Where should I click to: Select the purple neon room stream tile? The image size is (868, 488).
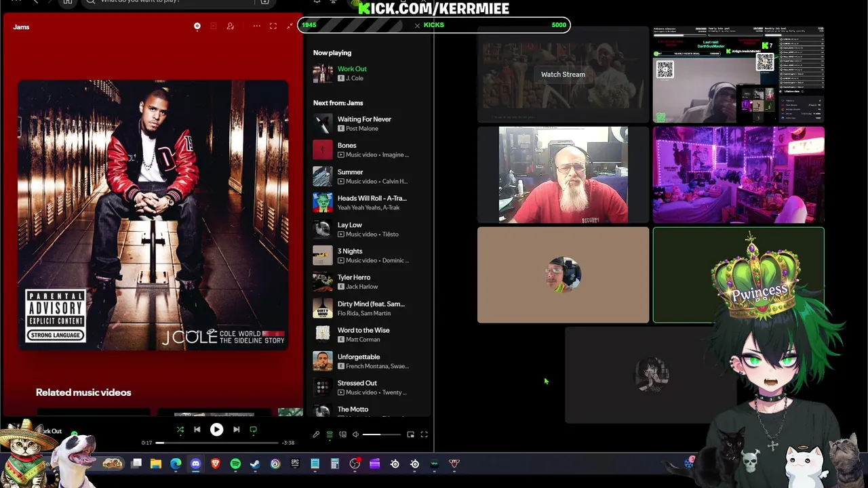coord(738,174)
